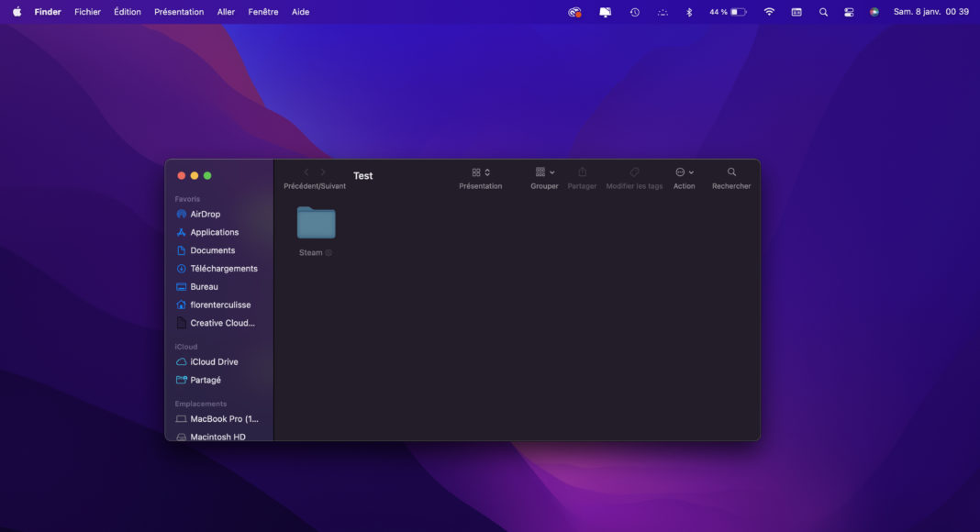The image size is (980, 532).
Task: Open the Apple menu
Action: tap(17, 12)
